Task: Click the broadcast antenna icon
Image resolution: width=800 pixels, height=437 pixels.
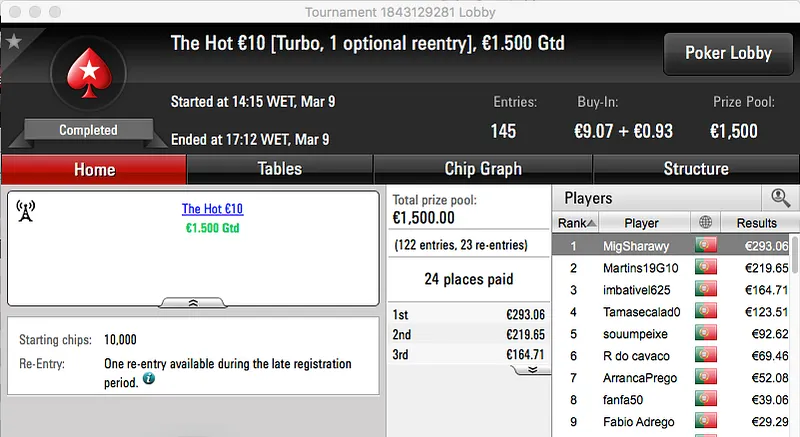Action: click(x=26, y=210)
